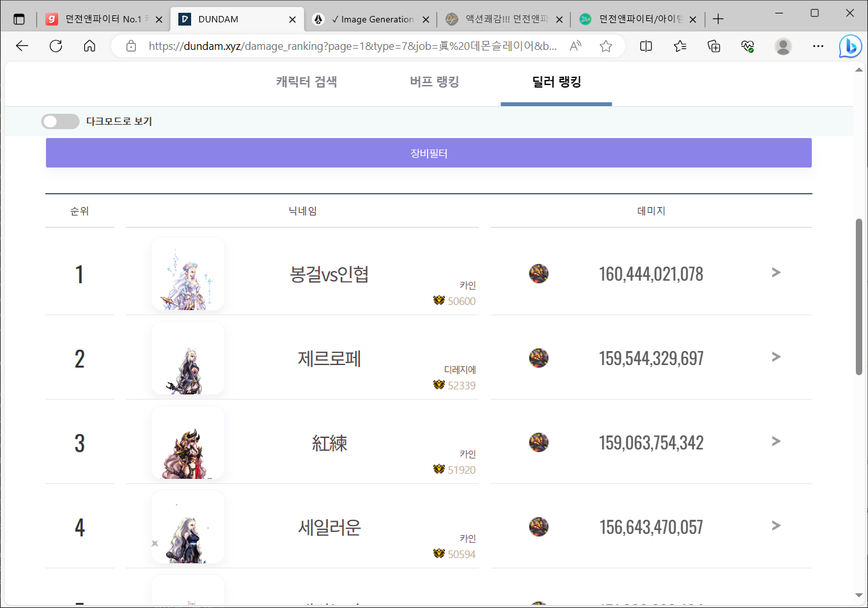Click damage value 160,444,021,078
The image size is (868, 608).
click(x=651, y=274)
